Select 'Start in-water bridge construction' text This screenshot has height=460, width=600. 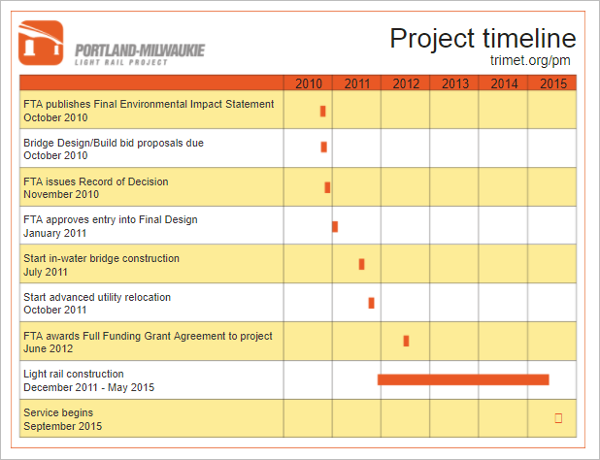tap(101, 258)
